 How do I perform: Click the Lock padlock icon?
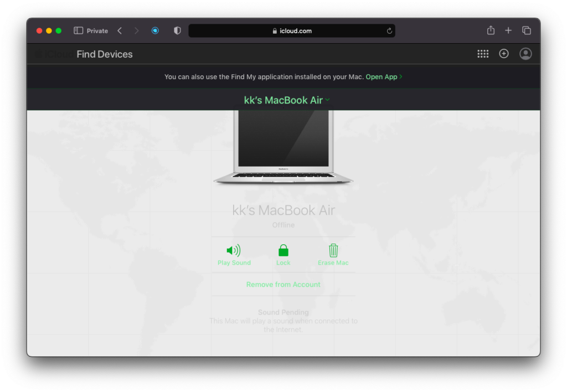(283, 250)
